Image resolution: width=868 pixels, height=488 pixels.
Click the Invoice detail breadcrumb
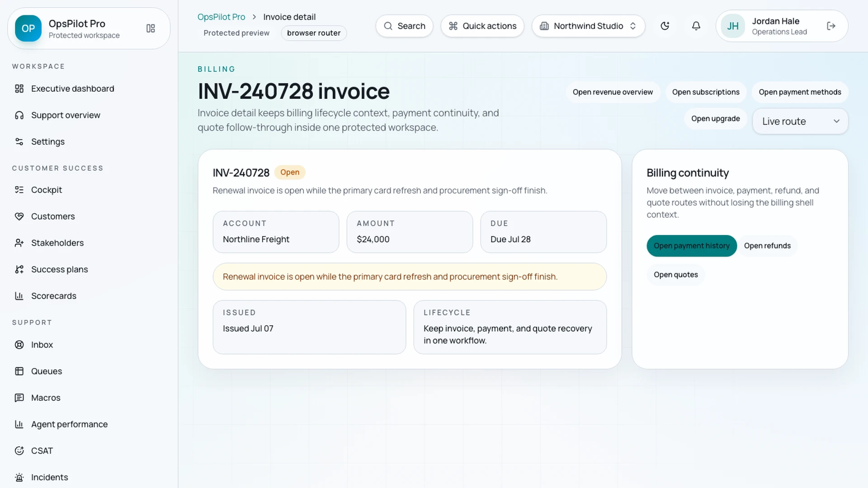pos(289,17)
